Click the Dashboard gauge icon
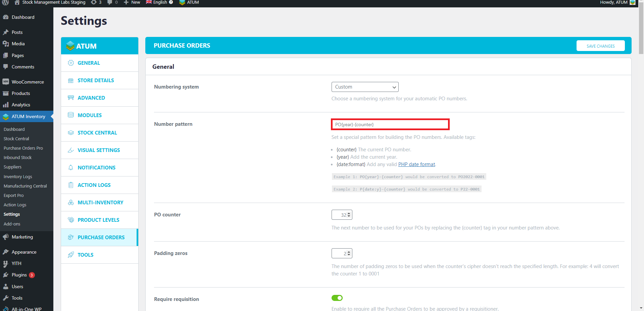Viewport: 644px width, 311px height. click(x=6, y=17)
